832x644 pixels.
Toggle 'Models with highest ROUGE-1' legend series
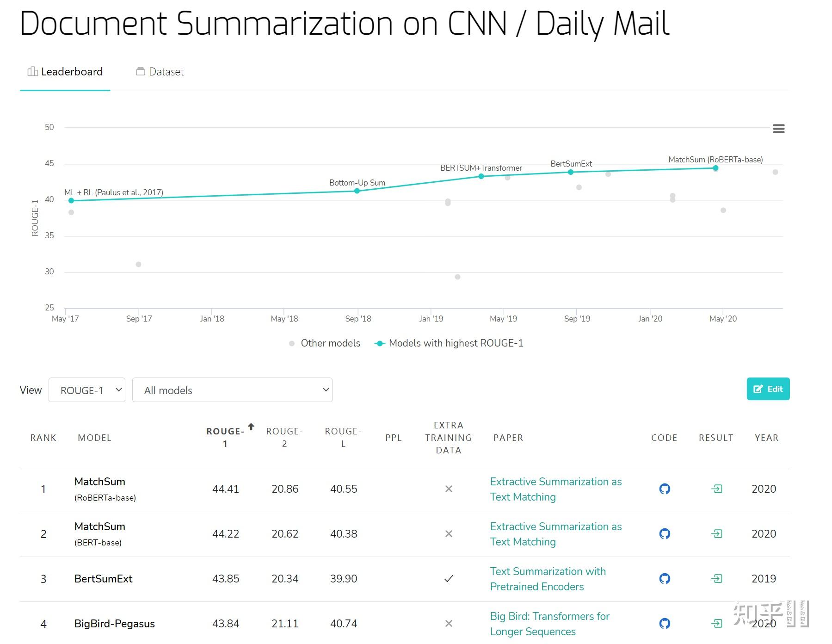click(449, 343)
